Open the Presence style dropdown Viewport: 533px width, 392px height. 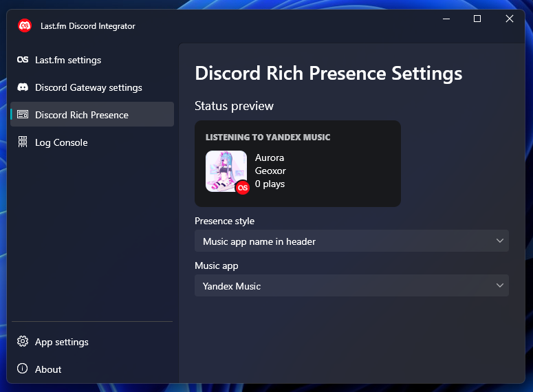coord(351,241)
